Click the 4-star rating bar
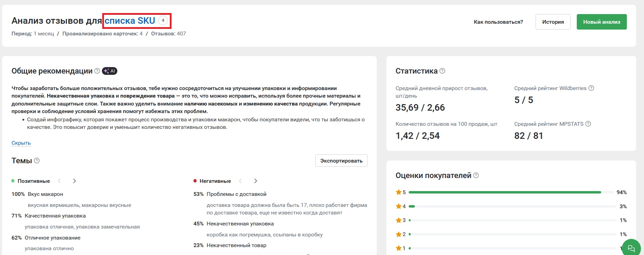Image resolution: width=644 pixels, height=255 pixels. point(513,206)
